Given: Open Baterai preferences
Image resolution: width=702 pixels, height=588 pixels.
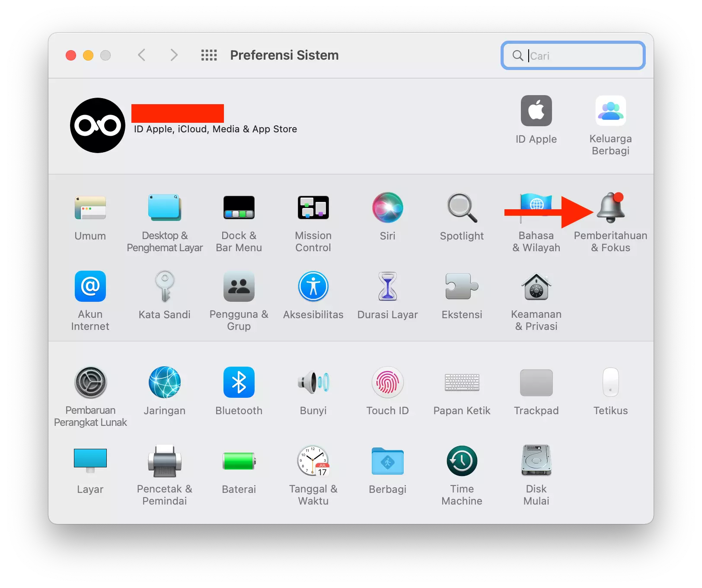Looking at the screenshot, I should 239,461.
